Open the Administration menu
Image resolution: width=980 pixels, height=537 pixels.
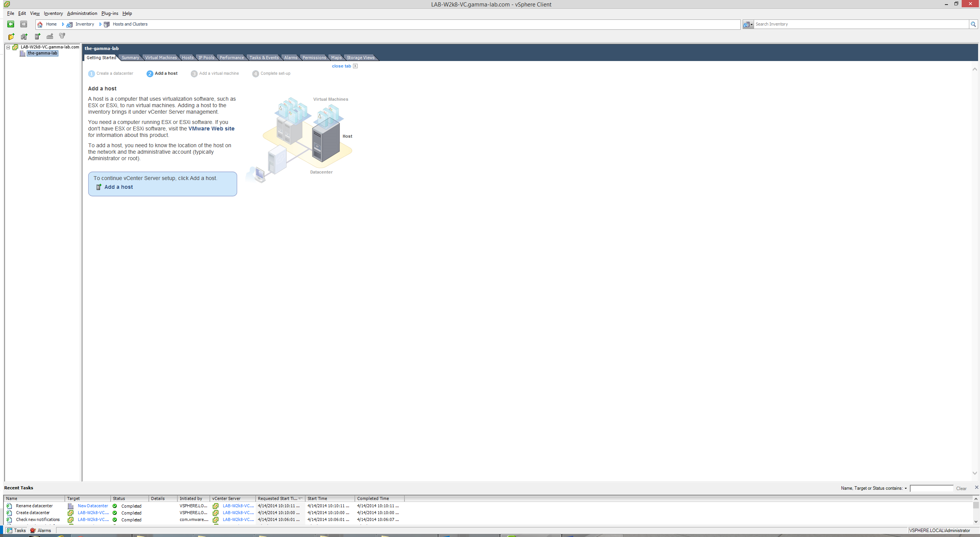(82, 13)
